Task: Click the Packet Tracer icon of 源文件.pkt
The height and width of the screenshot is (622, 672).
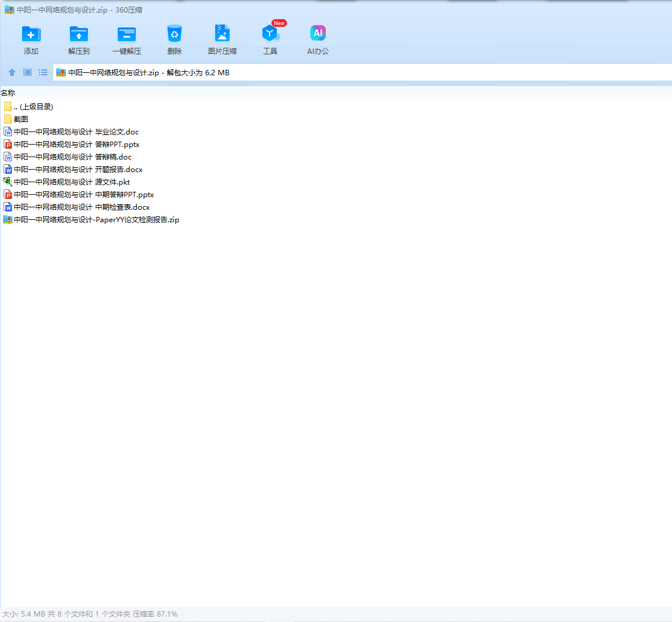Action: (8, 182)
